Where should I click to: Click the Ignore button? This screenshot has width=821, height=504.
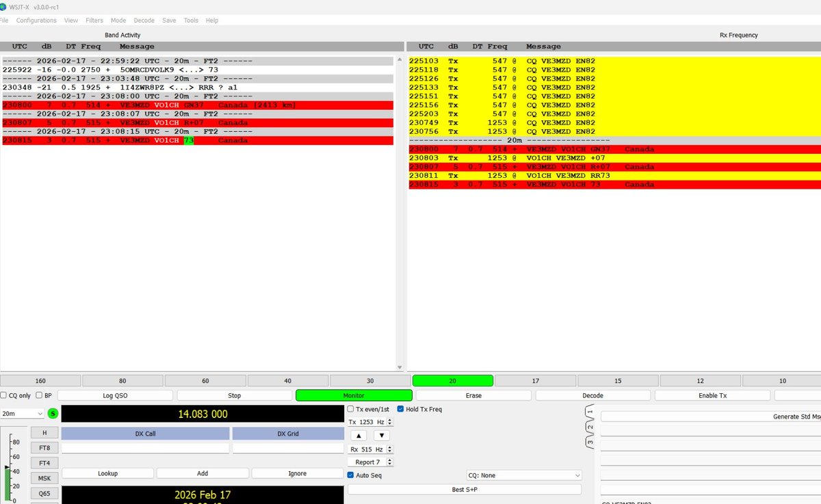click(297, 473)
